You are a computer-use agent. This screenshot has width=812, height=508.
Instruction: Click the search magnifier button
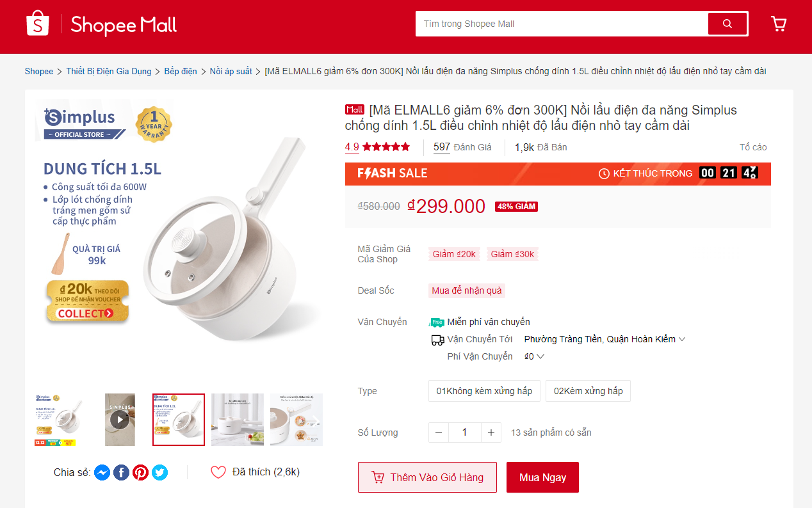(727, 24)
